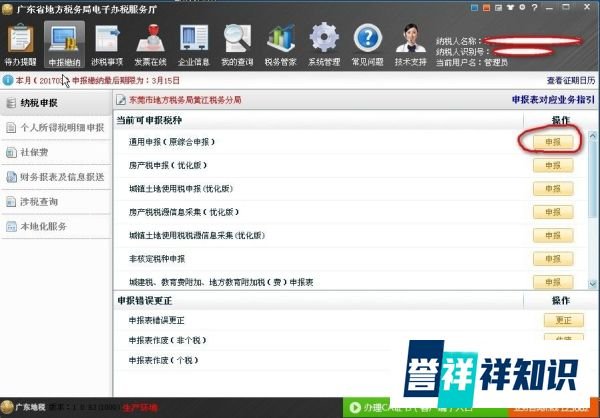
Task: Open 技术支持 support agent icon
Action: pyautogui.click(x=411, y=44)
